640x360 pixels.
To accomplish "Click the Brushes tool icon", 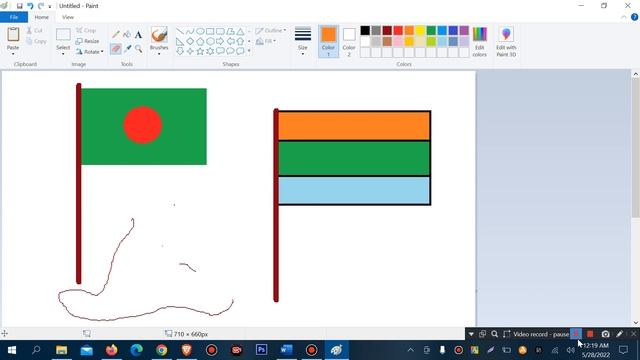I will coord(159,35).
